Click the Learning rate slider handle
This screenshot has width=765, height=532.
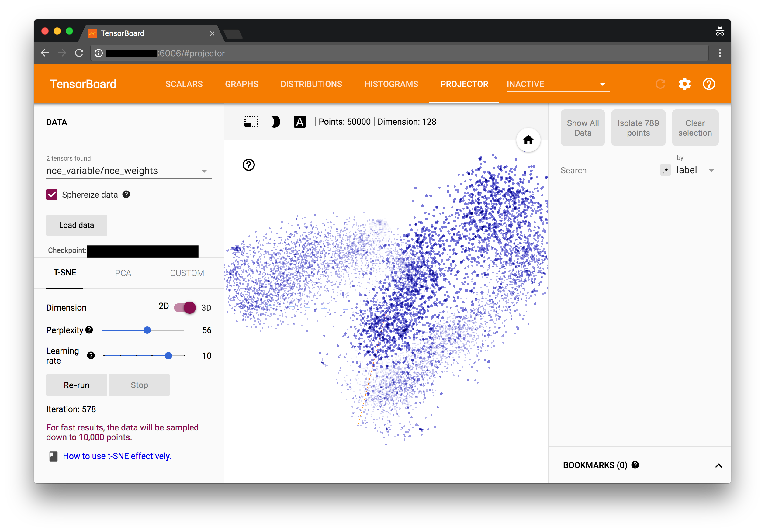[168, 355]
